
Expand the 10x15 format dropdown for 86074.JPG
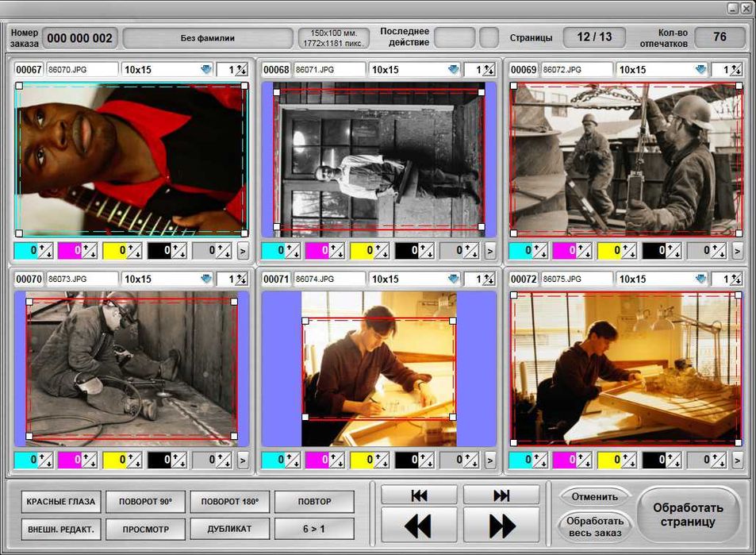[x=453, y=279]
